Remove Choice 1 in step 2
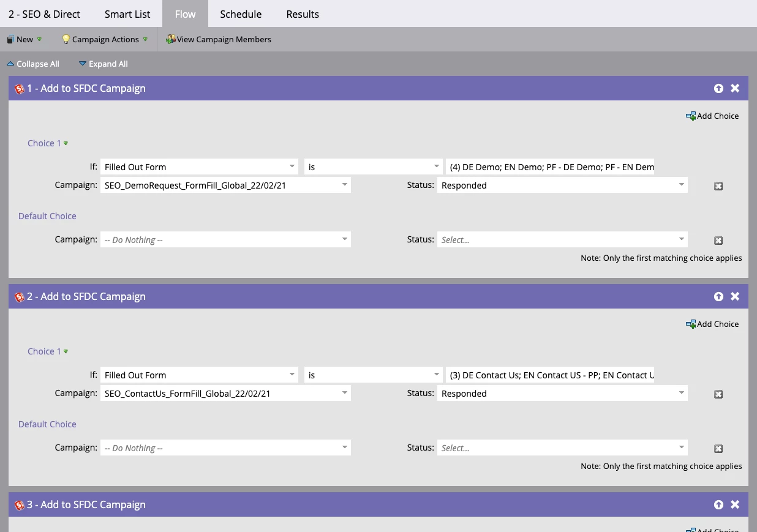The image size is (757, 532). (x=718, y=394)
